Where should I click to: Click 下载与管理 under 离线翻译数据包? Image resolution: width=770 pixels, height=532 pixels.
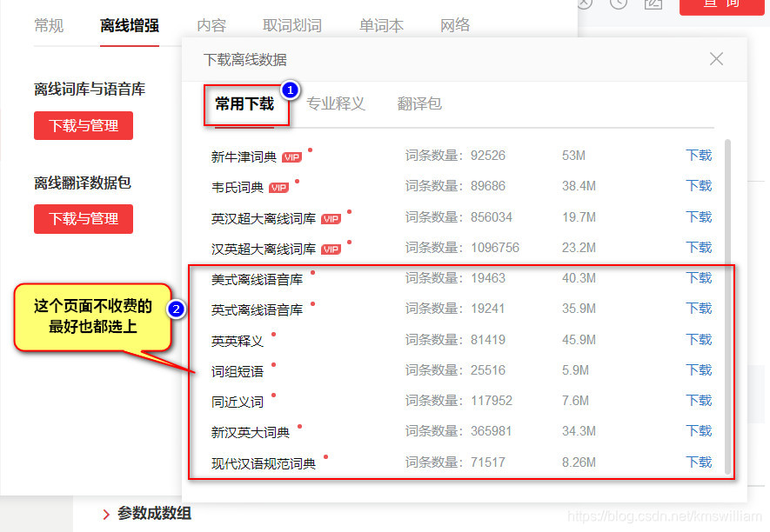pos(84,219)
